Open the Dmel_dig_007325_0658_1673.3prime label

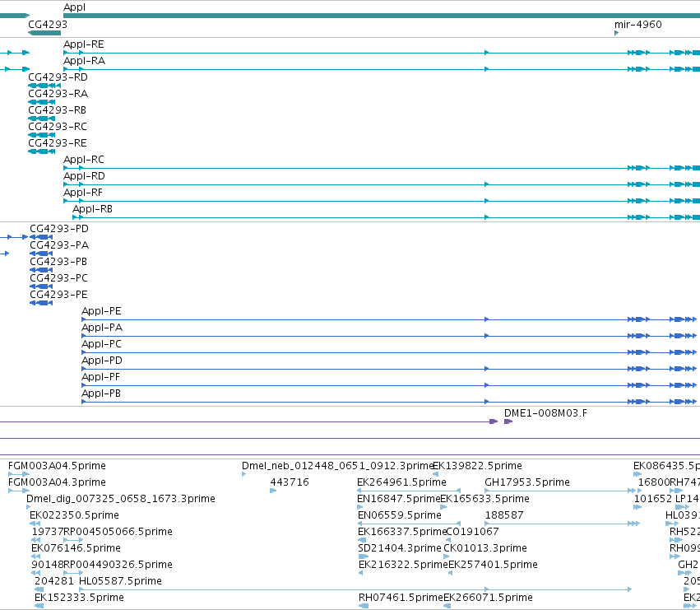pos(121,499)
